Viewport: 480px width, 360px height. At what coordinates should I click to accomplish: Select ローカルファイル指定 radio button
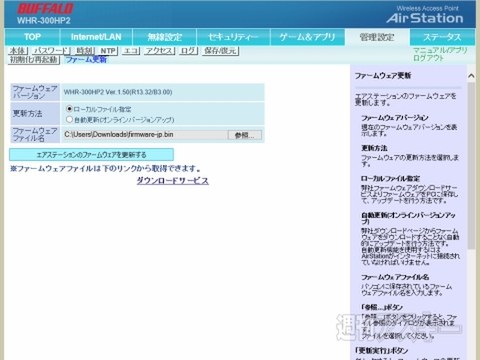tap(69, 109)
